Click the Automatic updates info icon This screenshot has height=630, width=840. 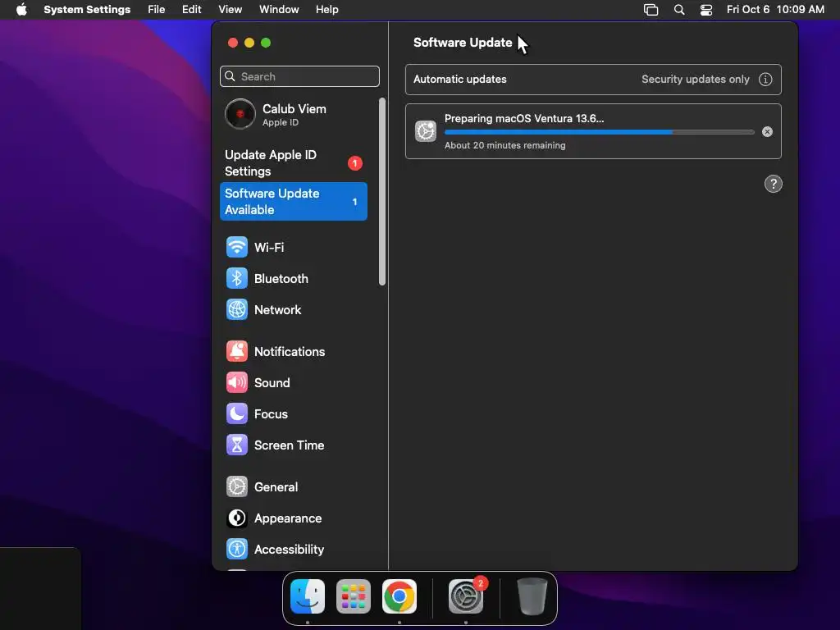765,80
